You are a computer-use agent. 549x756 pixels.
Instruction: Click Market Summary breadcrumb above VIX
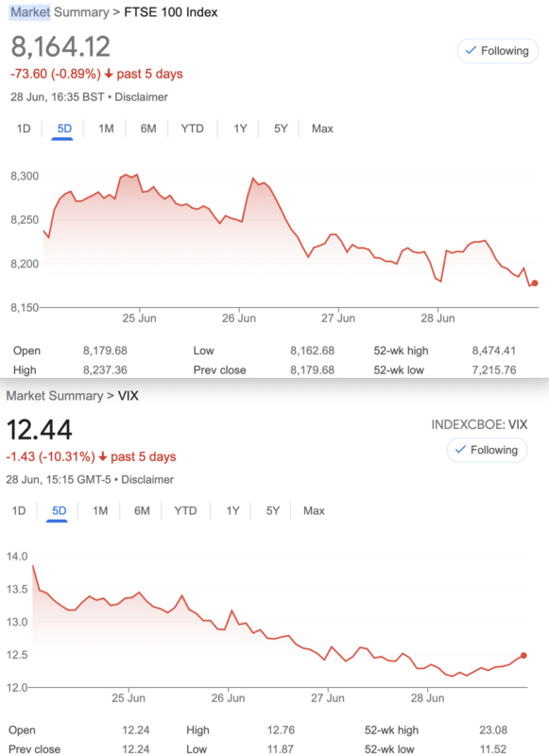55,396
